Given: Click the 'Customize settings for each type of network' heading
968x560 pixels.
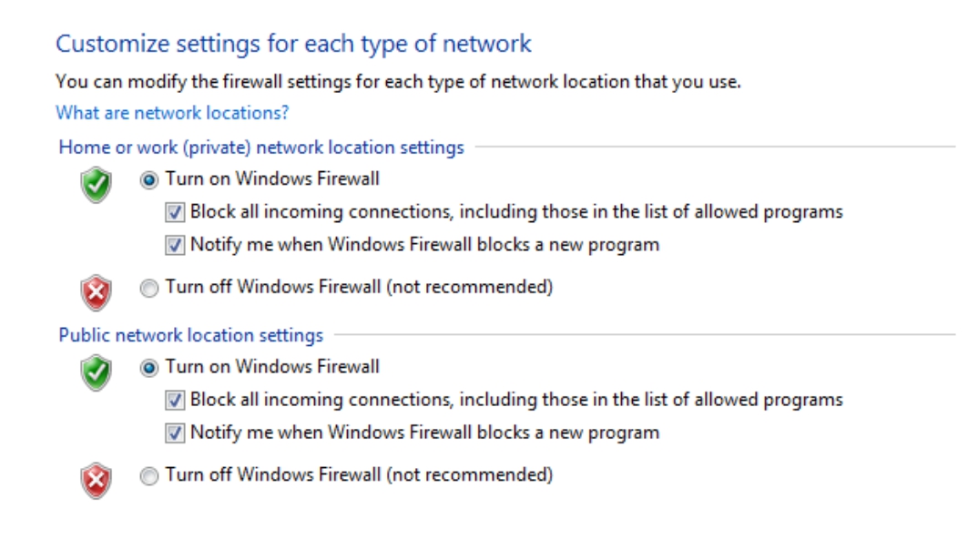Looking at the screenshot, I should tap(293, 44).
